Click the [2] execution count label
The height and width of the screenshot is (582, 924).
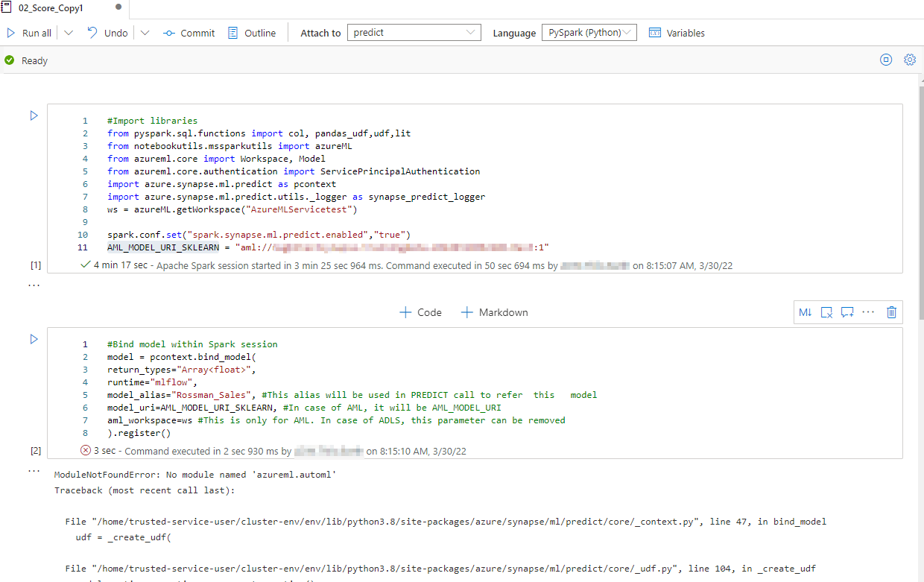click(x=36, y=451)
